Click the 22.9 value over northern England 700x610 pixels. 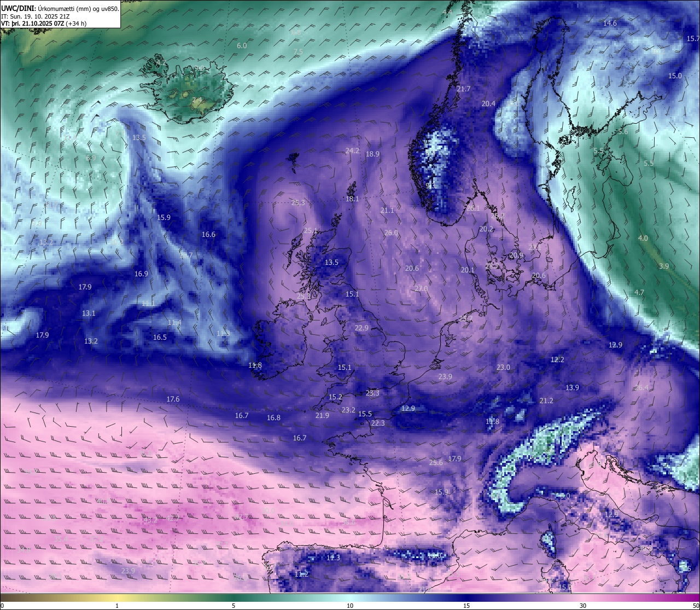[361, 328]
